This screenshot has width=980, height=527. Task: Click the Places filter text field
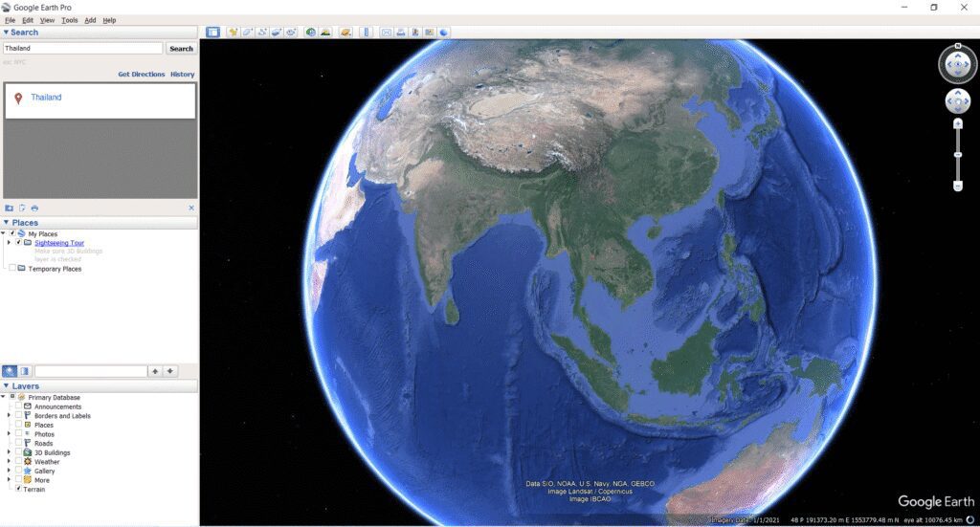[91, 371]
